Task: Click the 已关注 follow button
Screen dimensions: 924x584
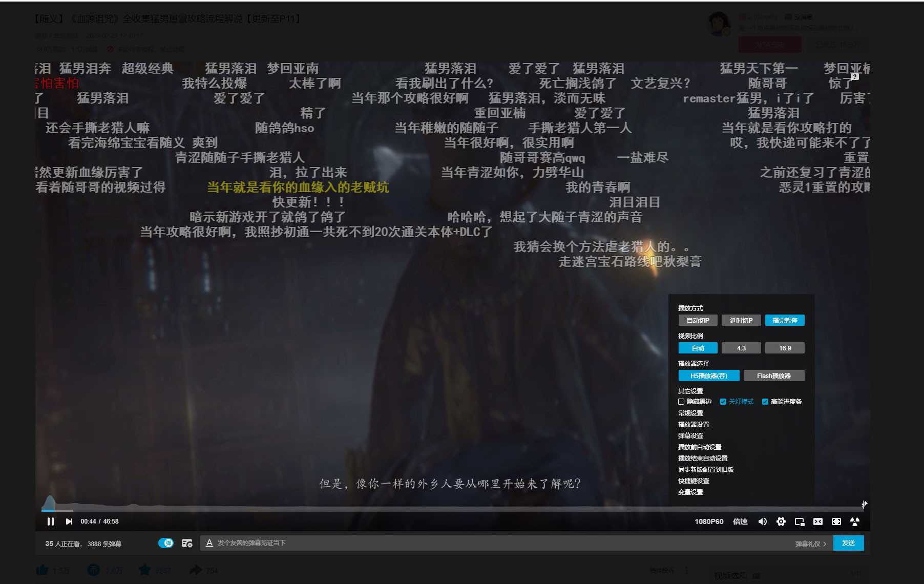Action: pyautogui.click(x=838, y=45)
